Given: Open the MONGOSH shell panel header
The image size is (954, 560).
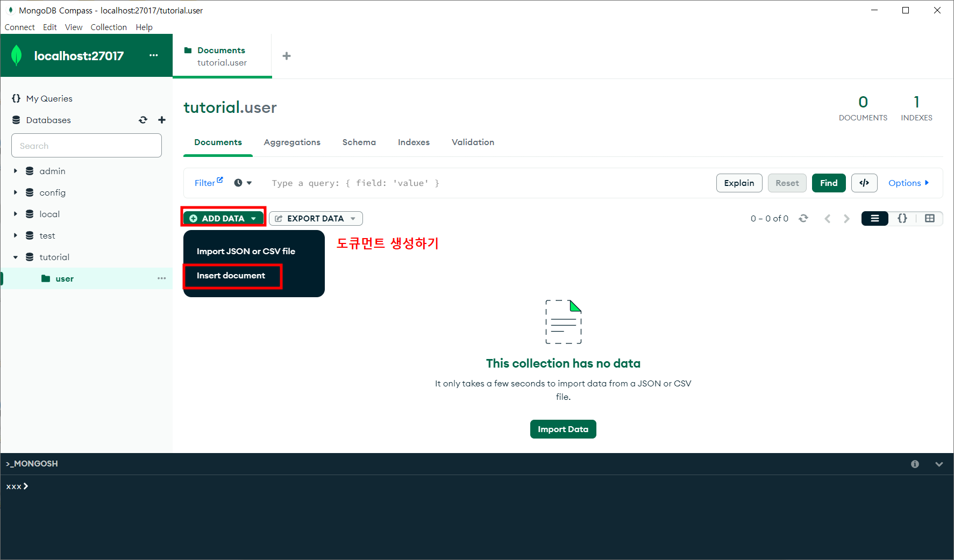Looking at the screenshot, I should (32, 464).
